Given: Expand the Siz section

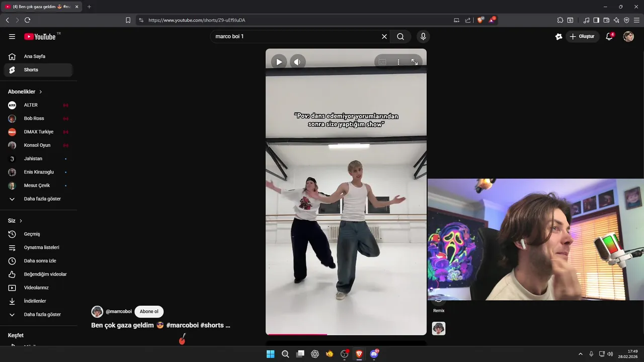Looking at the screenshot, I should 15,221.
